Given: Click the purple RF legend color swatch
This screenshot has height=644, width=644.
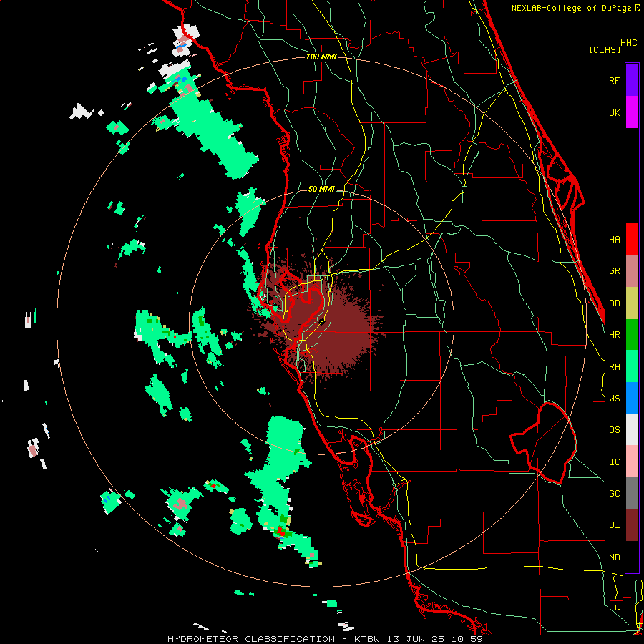Looking at the screenshot, I should tap(632, 80).
